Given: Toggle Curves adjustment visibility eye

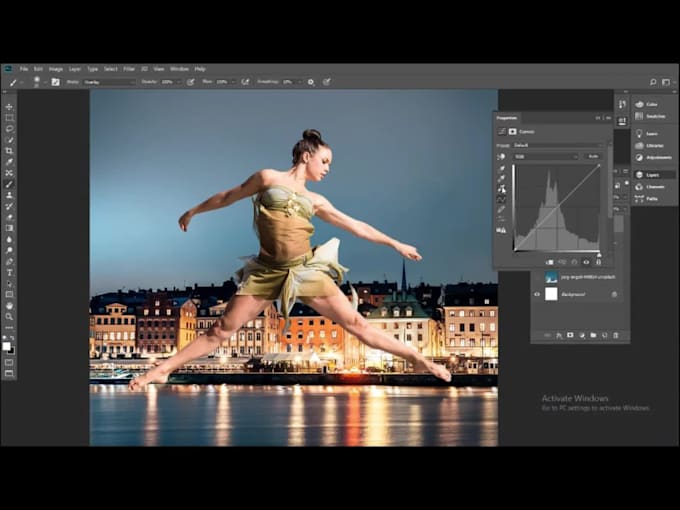Looking at the screenshot, I should click(586, 262).
